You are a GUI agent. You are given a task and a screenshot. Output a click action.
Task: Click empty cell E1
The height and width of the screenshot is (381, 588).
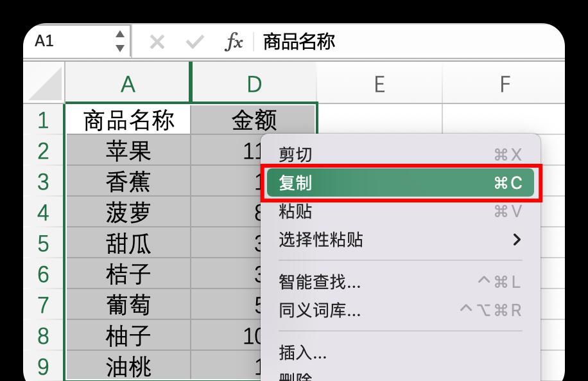pos(380,119)
